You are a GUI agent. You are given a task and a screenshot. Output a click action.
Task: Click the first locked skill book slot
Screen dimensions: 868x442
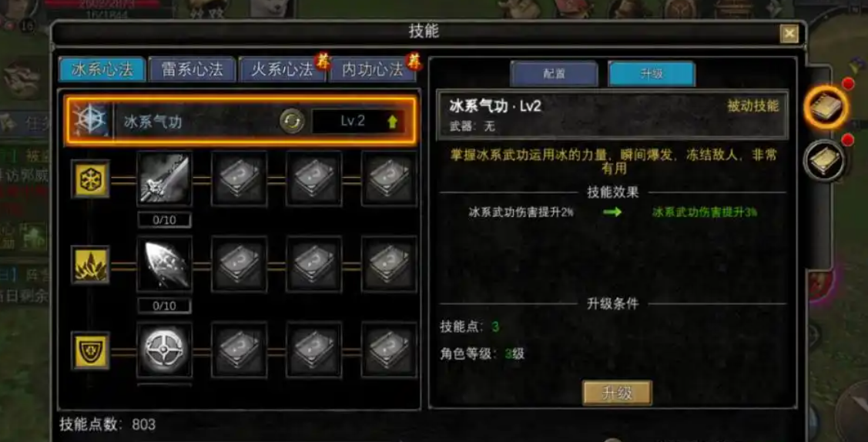coord(239,179)
